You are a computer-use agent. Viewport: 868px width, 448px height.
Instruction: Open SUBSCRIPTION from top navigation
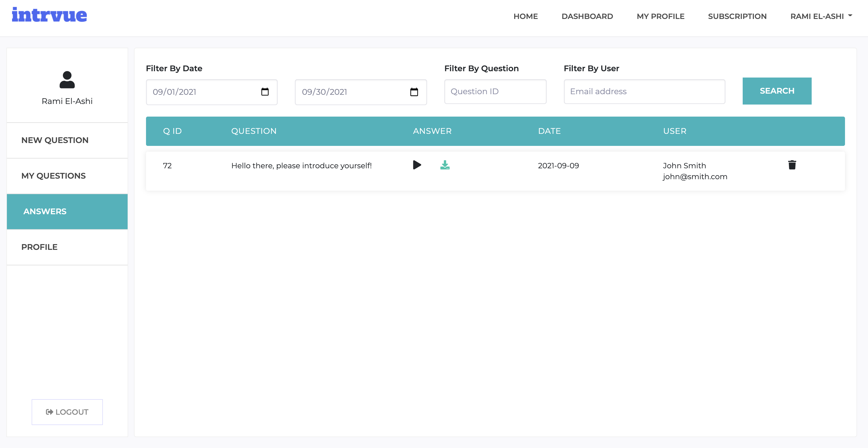(x=737, y=16)
